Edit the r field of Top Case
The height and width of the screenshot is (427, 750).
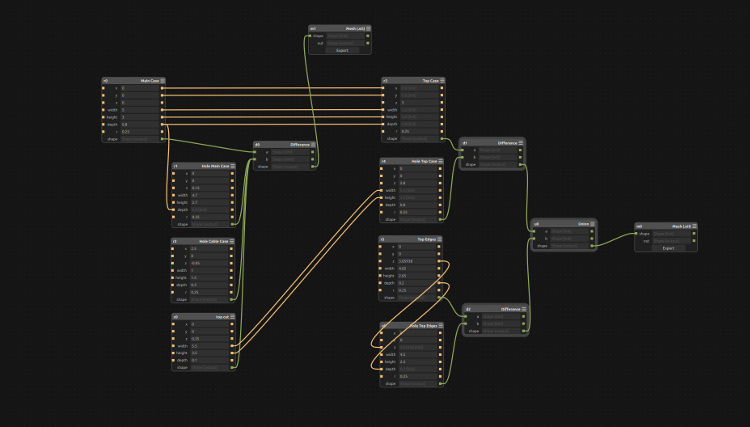tap(419, 131)
